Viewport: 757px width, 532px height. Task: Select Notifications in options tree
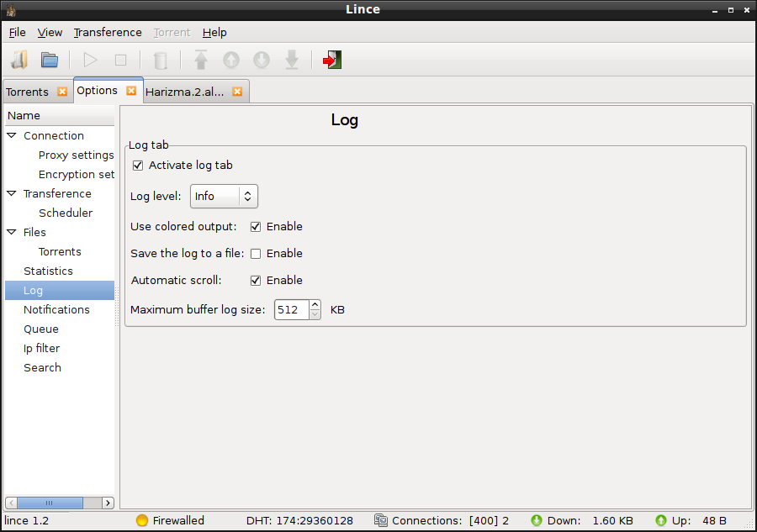tap(56, 309)
